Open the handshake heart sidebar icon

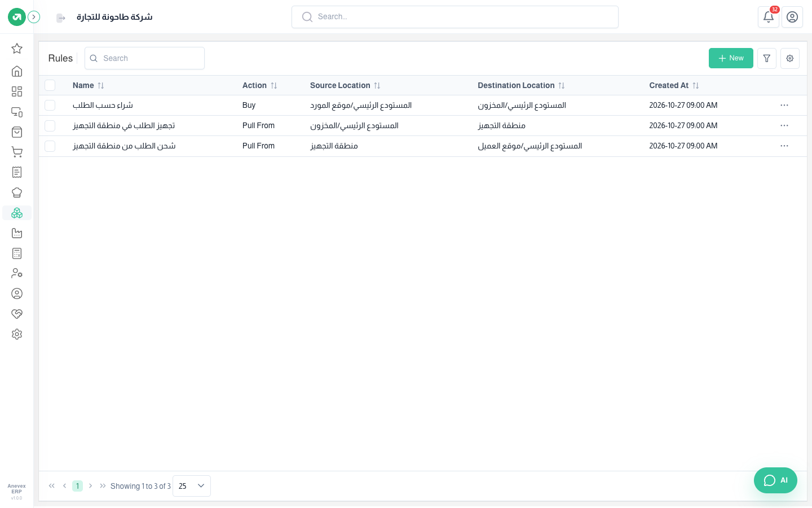click(x=17, y=314)
